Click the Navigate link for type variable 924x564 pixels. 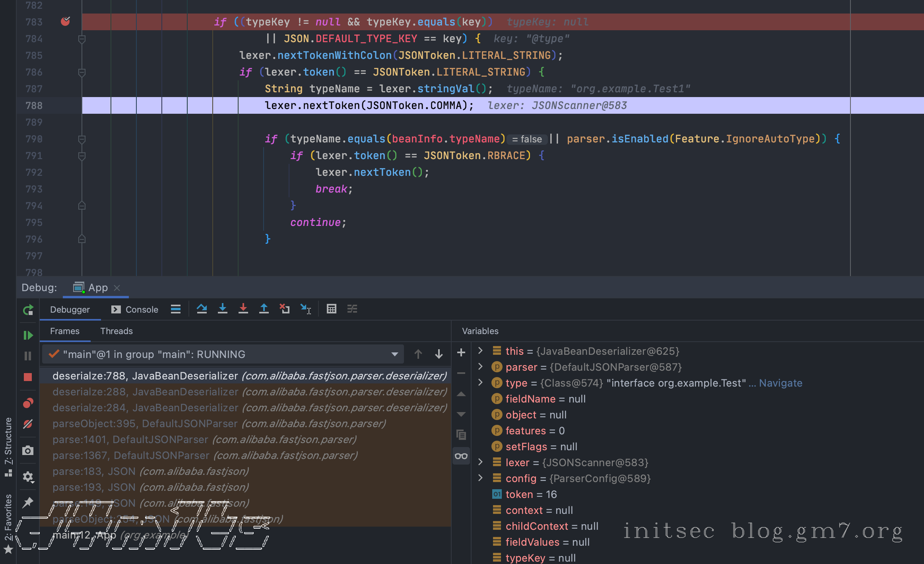(780, 383)
